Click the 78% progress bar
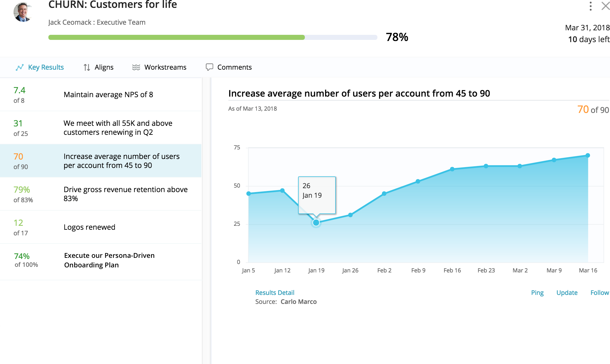The height and width of the screenshot is (364, 610). click(212, 37)
